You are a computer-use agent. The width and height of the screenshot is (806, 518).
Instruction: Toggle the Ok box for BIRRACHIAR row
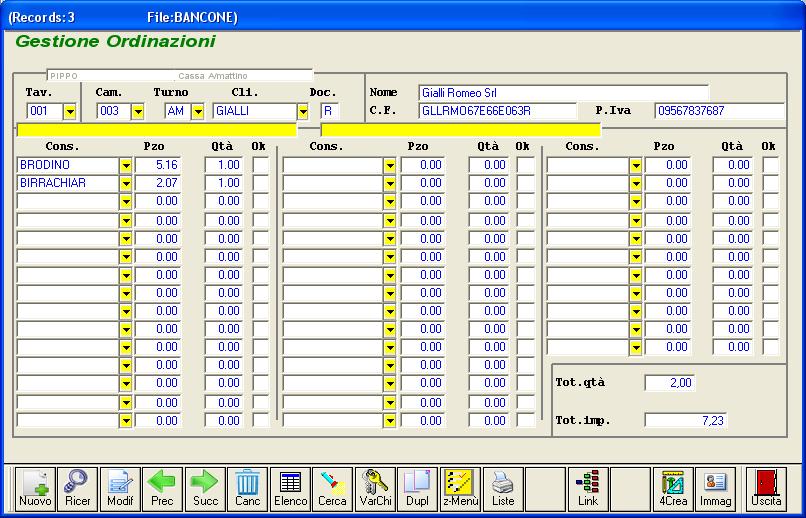tap(261, 183)
